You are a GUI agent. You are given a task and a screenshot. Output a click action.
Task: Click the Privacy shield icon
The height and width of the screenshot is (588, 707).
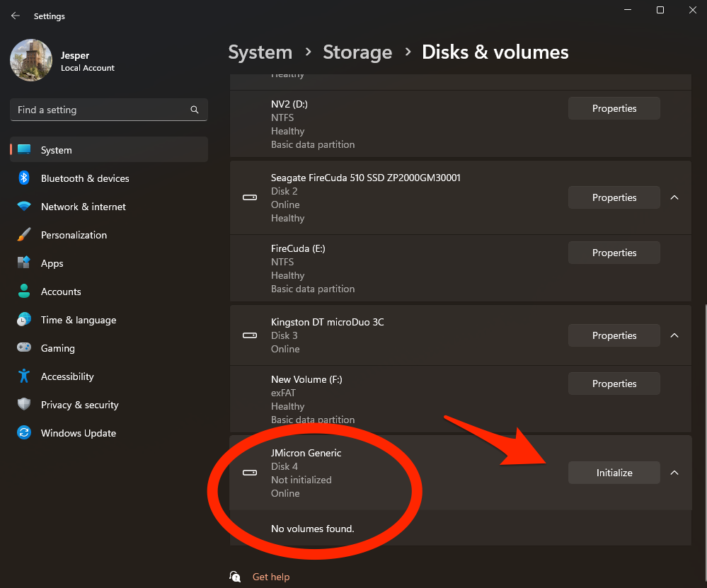coord(24,404)
